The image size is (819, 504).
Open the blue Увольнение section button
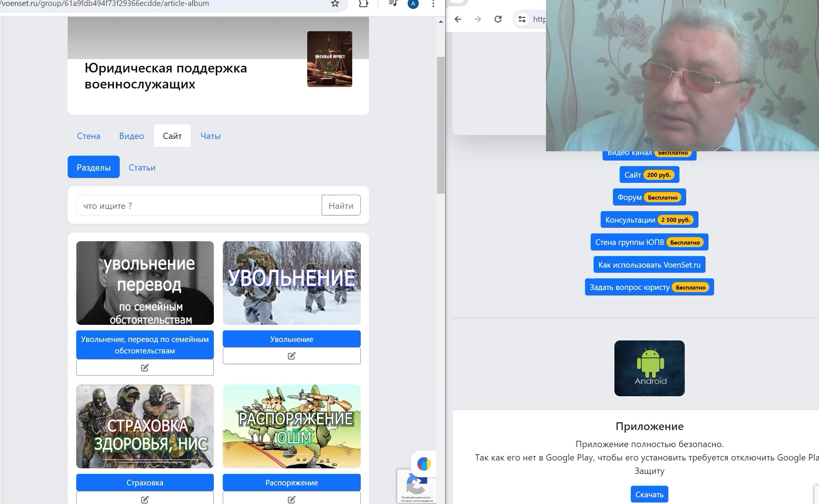pos(292,339)
